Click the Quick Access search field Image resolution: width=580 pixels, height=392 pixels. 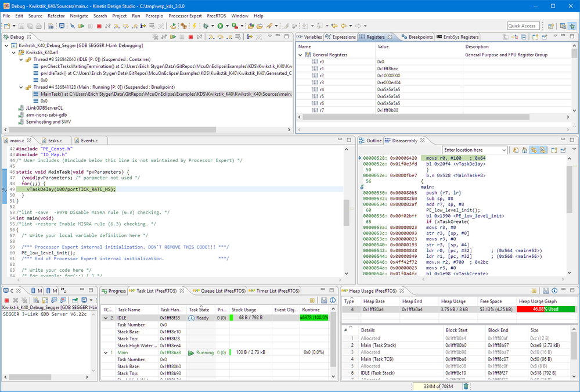pos(522,26)
